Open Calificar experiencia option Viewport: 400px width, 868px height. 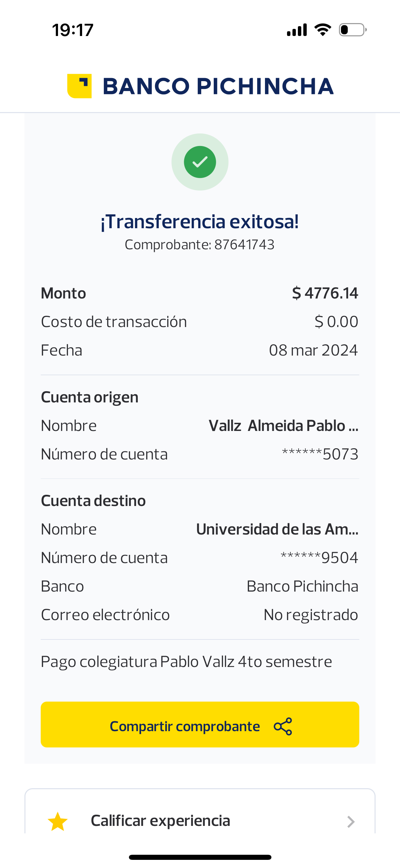[160, 821]
